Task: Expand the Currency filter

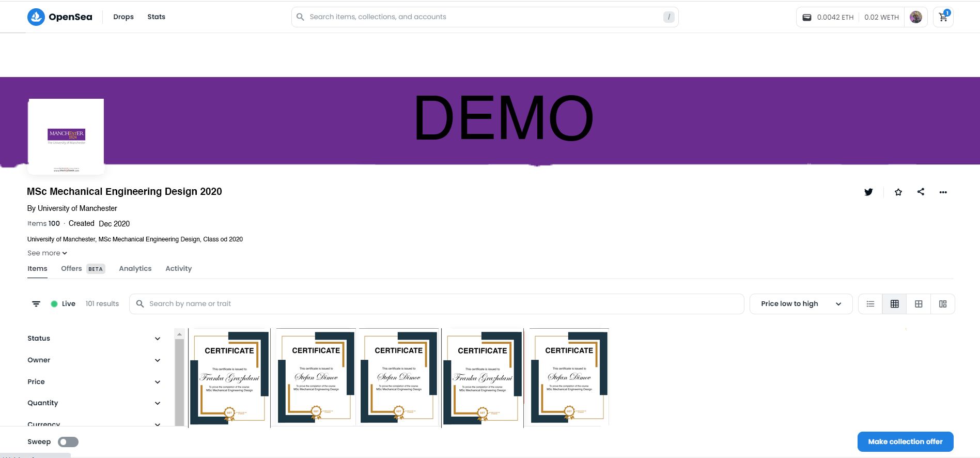Action: pos(94,423)
